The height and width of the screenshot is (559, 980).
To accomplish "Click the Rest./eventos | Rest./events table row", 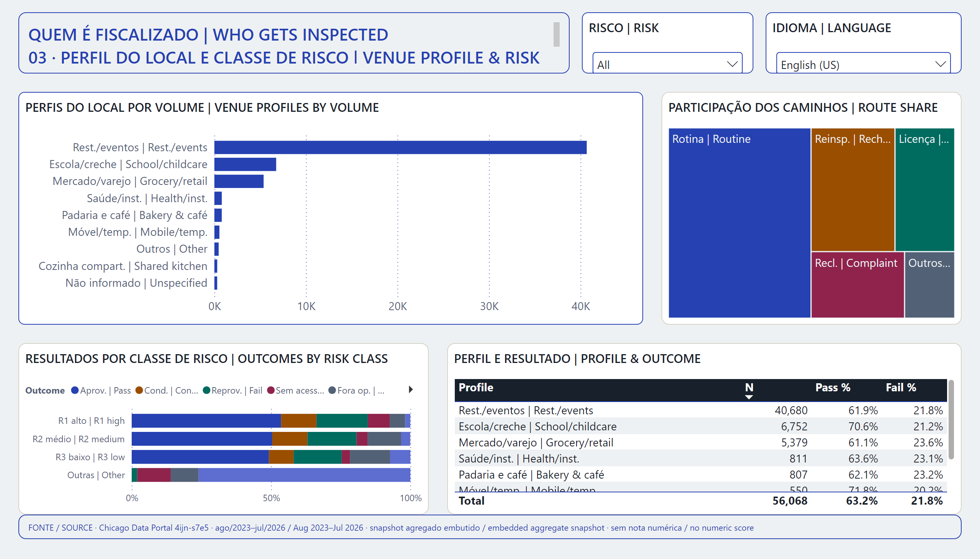I will [x=701, y=410].
